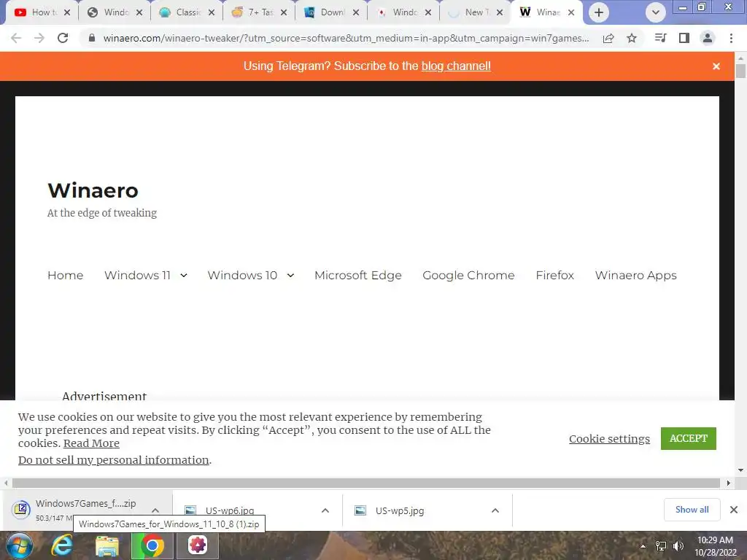Click the horizontal scrollbar thumb
The height and width of the screenshot is (560, 747).
click(366, 483)
